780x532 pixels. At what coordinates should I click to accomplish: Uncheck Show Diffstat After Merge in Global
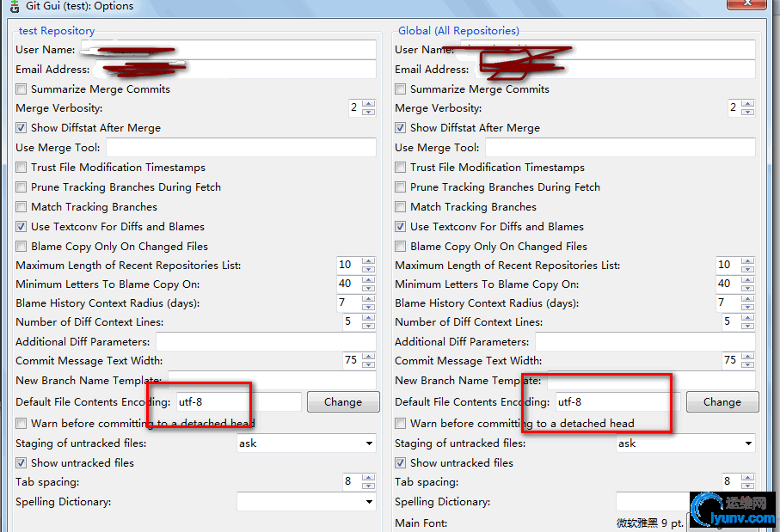[x=400, y=128]
